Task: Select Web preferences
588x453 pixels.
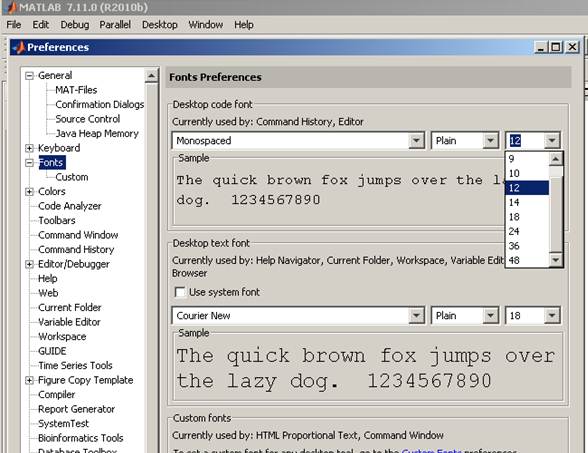Action: click(48, 293)
